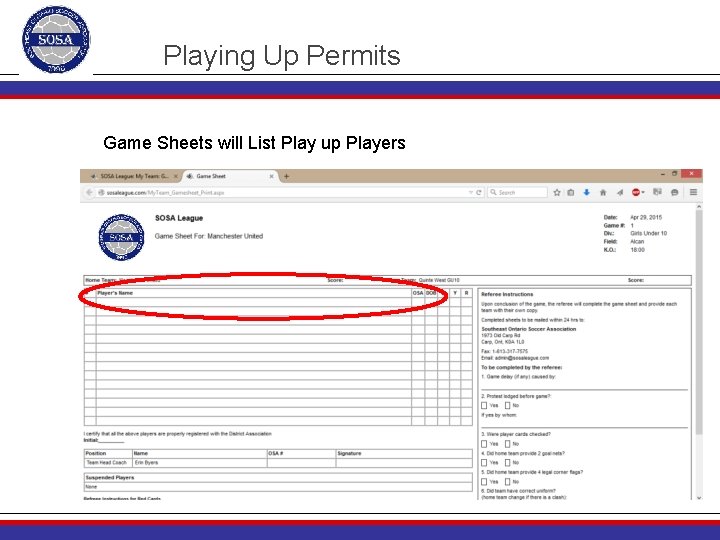Click the globe icon in address bar
This screenshot has height=540, width=720.
tap(101, 192)
